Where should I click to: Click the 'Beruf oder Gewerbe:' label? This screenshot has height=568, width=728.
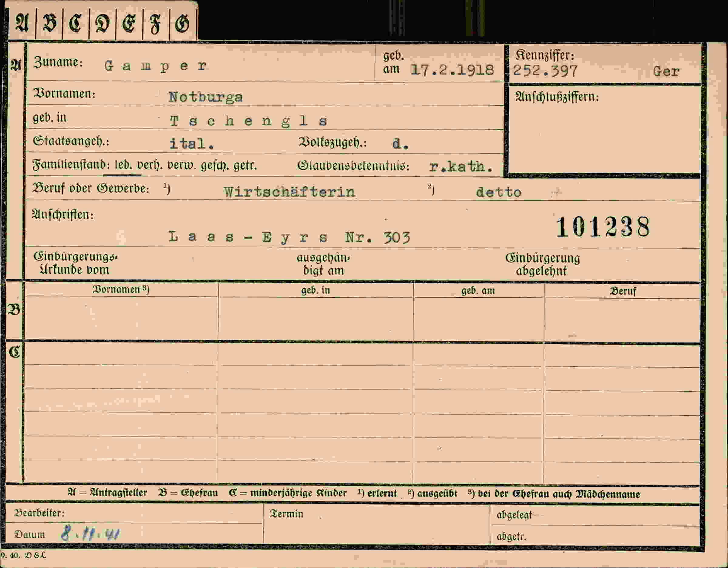[x=91, y=189]
